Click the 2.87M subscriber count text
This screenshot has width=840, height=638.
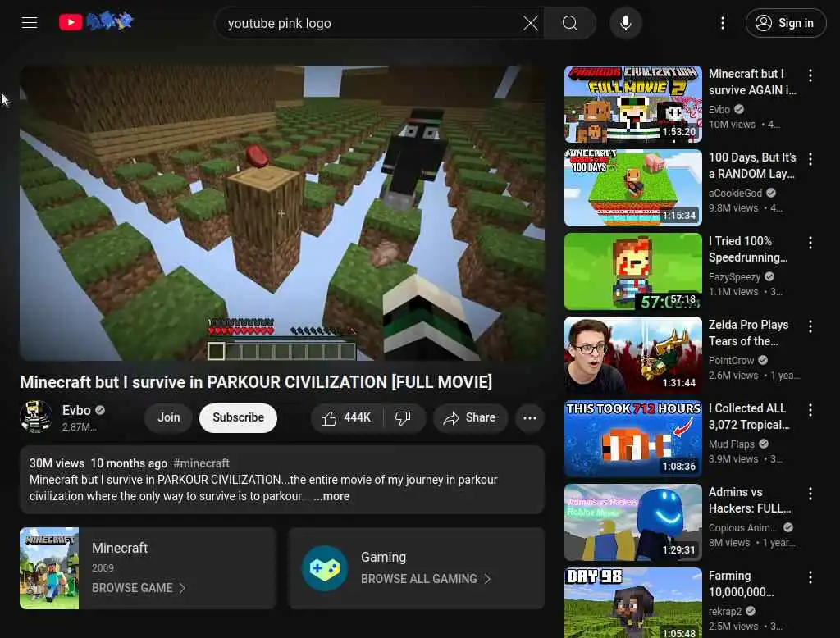click(x=80, y=427)
